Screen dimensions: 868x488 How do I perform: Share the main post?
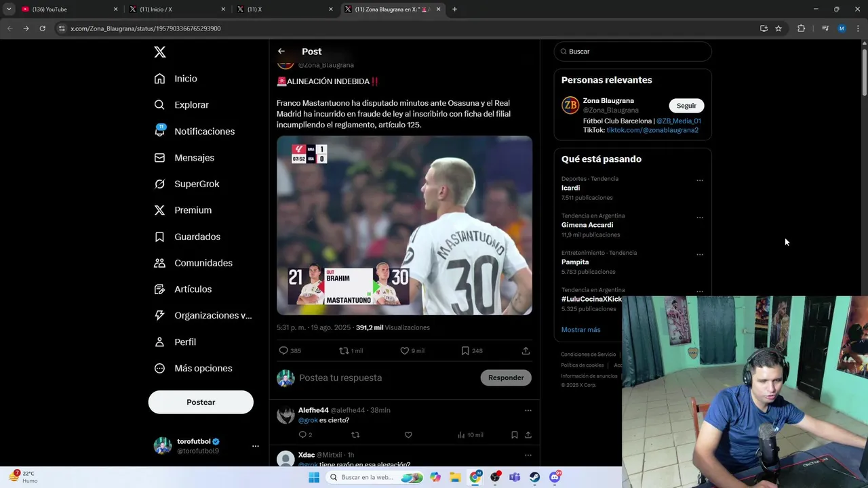coord(526,350)
